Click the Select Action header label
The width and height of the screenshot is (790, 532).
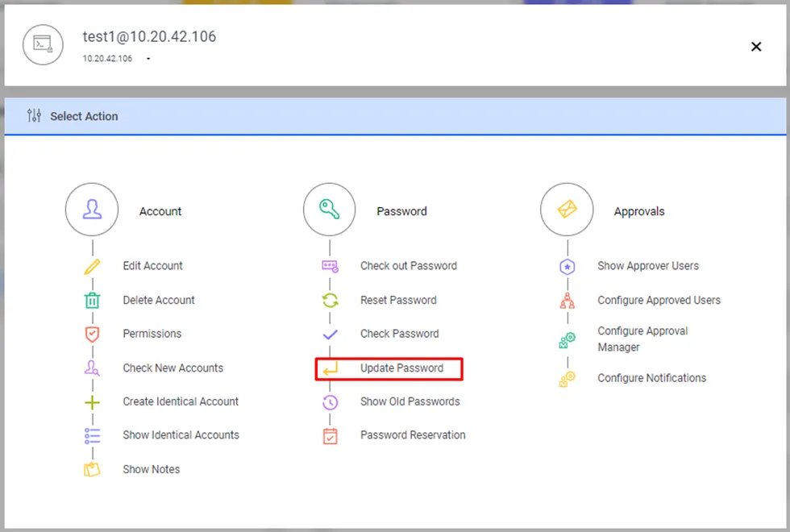[x=84, y=116]
